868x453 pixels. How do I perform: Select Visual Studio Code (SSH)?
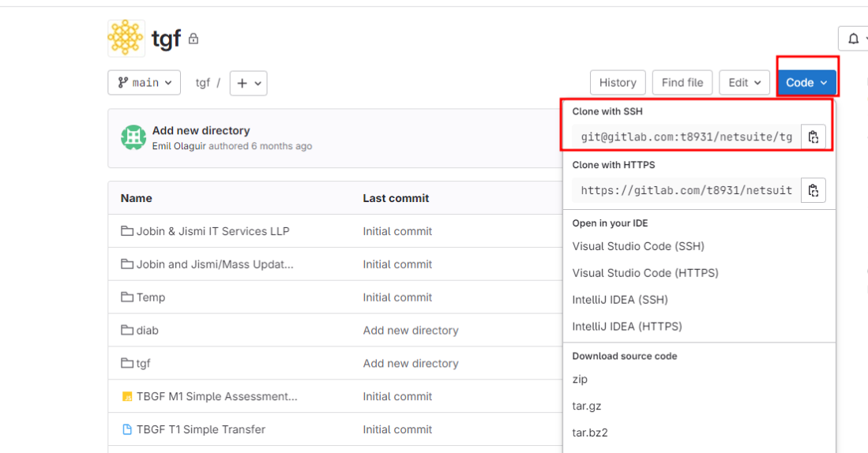(x=638, y=246)
